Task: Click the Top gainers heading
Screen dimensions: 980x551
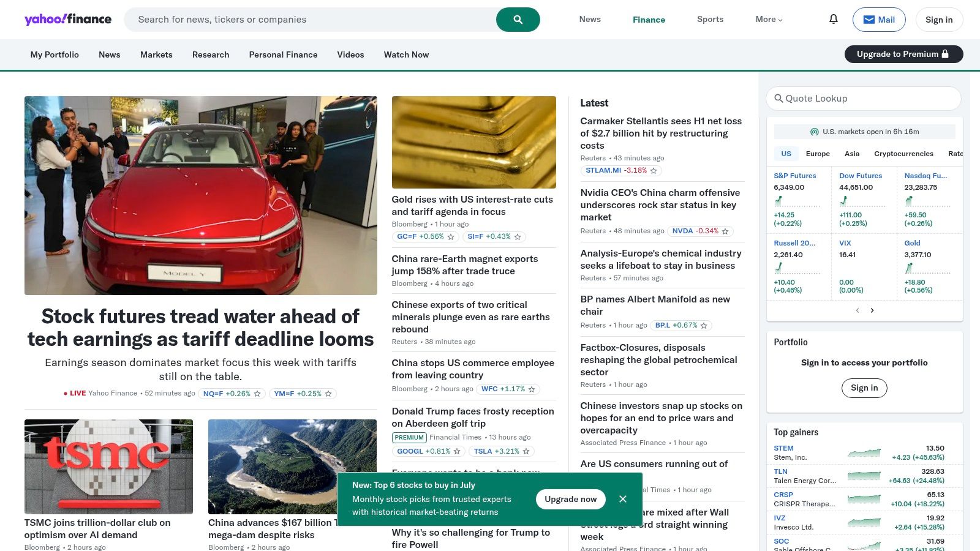Action: click(x=796, y=432)
